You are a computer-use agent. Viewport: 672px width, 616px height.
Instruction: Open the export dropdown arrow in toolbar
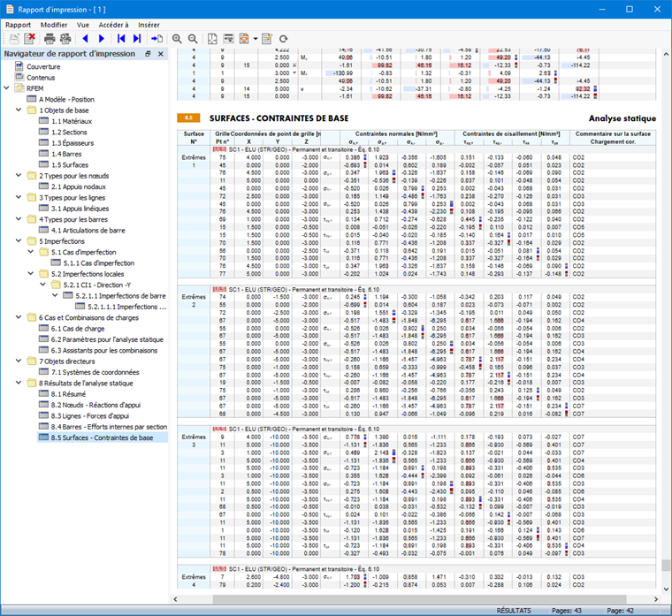pyautogui.click(x=256, y=39)
